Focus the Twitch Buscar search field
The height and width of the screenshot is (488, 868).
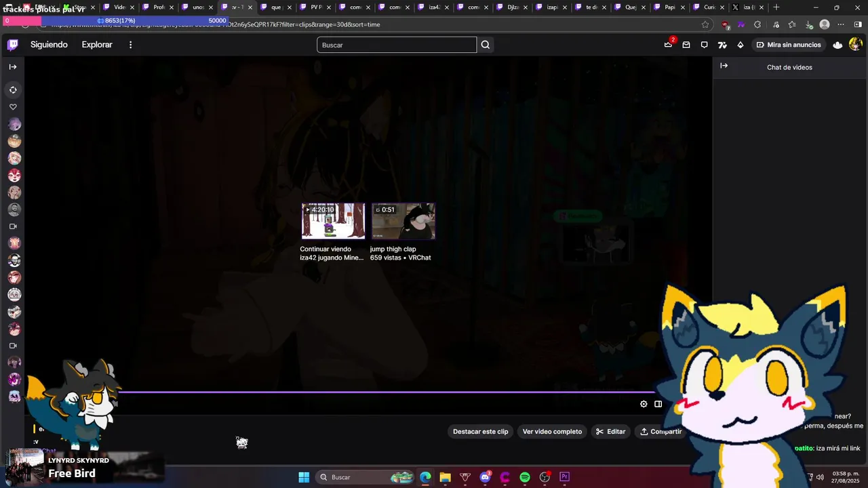(x=397, y=45)
